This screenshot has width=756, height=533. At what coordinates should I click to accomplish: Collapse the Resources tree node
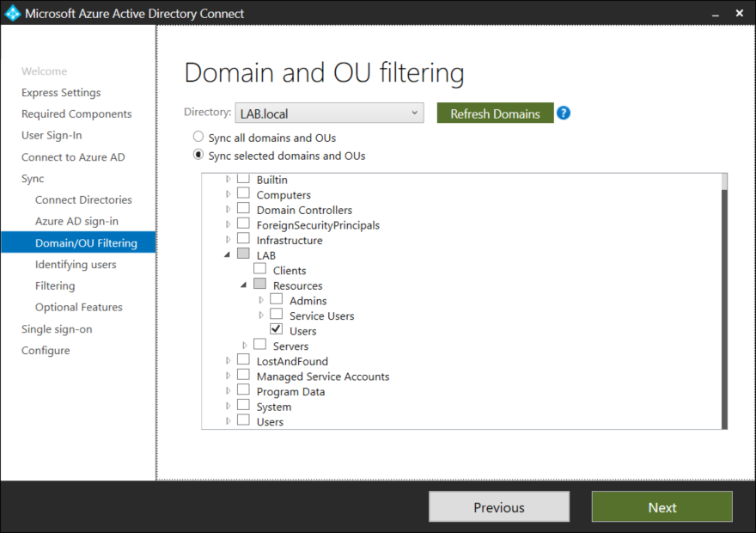pos(243,285)
